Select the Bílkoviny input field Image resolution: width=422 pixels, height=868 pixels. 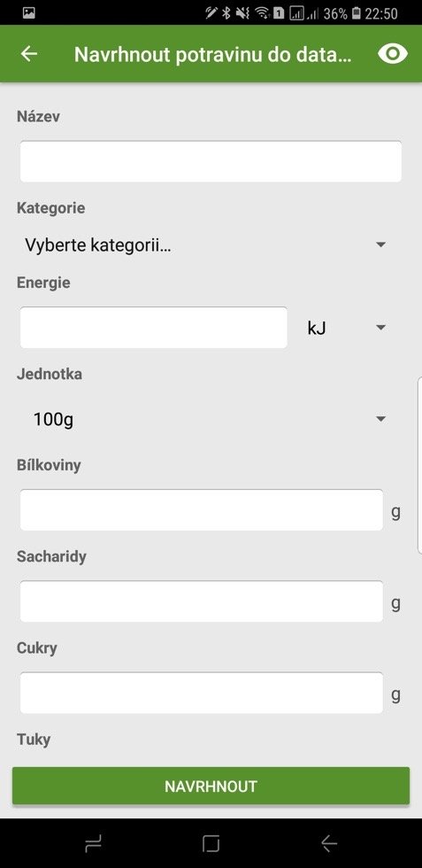202,510
